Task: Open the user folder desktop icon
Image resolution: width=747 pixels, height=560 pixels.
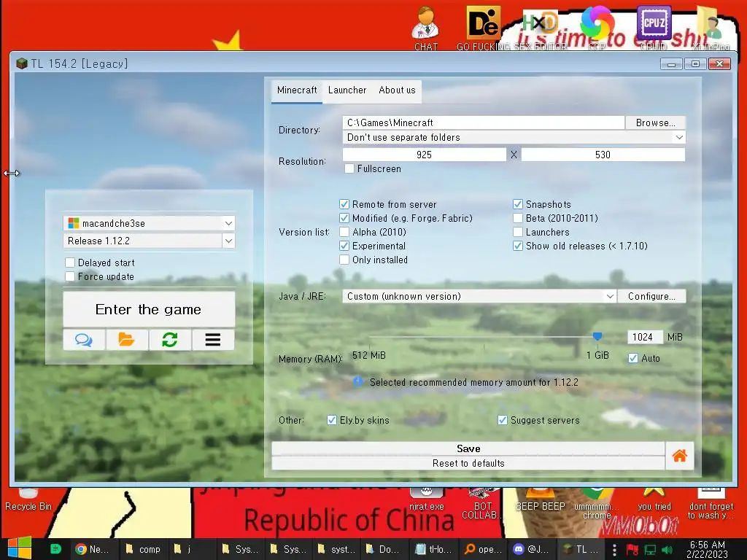Action: click(x=710, y=28)
